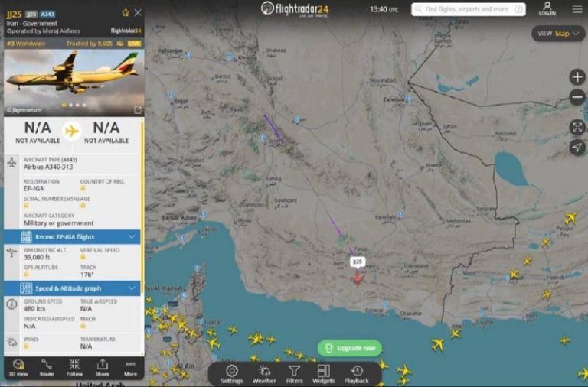Share this flight
Viewport: 588px width, 387px height.
coord(103,368)
